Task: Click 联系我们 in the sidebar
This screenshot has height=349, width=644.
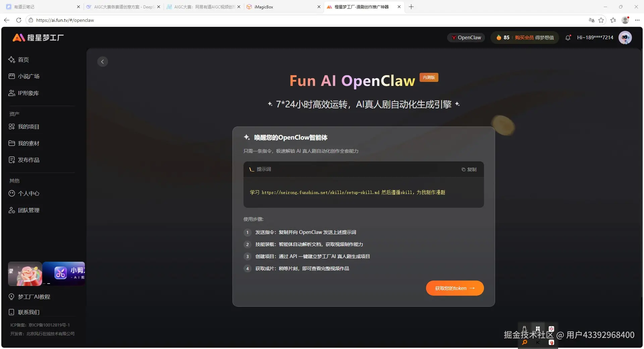Action: click(24, 312)
